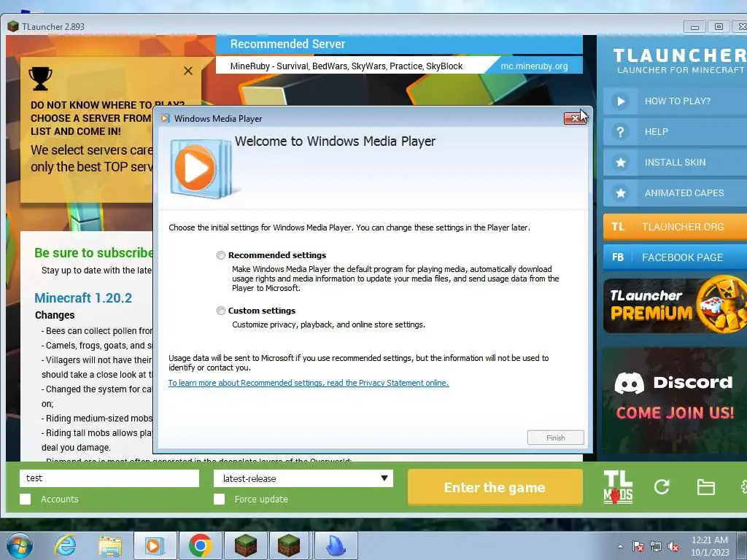Open the Privacy Statement online link

[309, 383]
